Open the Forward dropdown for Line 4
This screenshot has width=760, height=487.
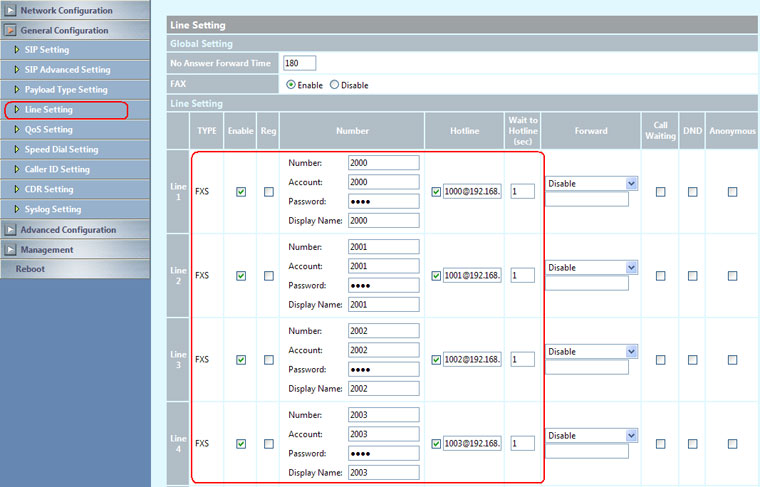[591, 436]
